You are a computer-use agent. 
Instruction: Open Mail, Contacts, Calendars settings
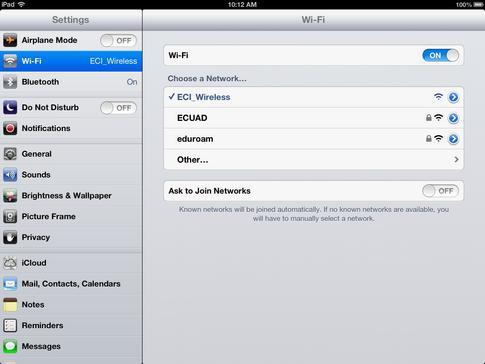click(71, 284)
